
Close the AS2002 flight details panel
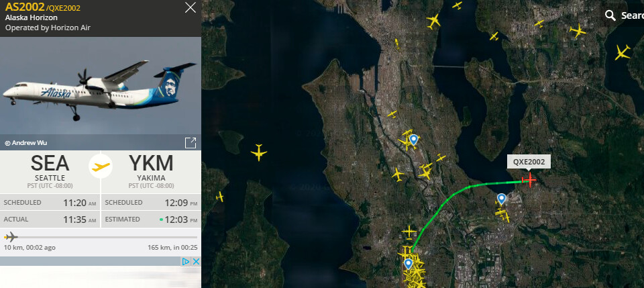click(x=191, y=7)
